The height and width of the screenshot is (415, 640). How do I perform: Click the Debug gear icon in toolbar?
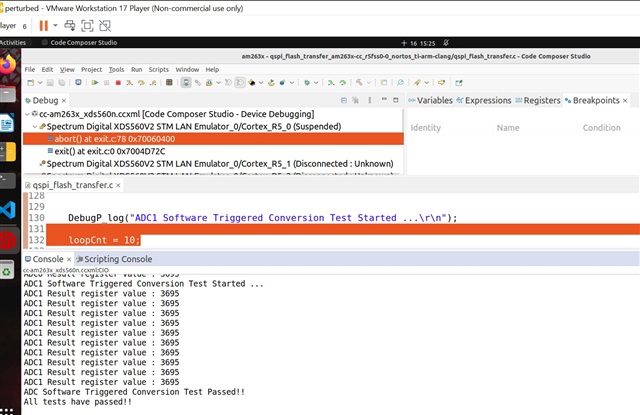307,82
